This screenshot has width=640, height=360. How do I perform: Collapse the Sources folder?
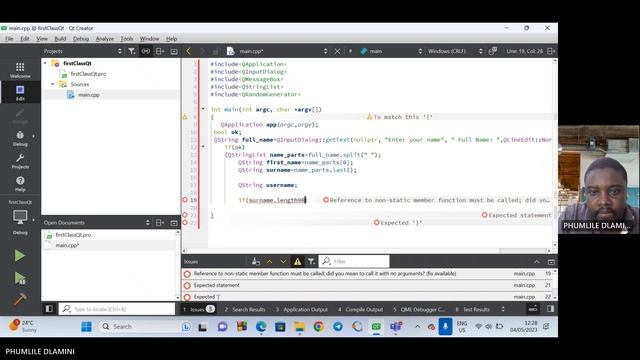point(53,84)
